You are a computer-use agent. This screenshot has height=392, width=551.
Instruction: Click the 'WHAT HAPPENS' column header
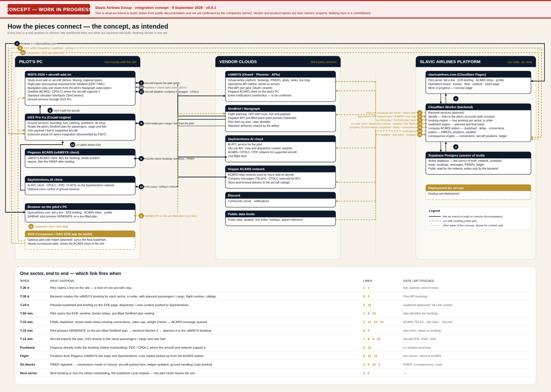pos(62,281)
